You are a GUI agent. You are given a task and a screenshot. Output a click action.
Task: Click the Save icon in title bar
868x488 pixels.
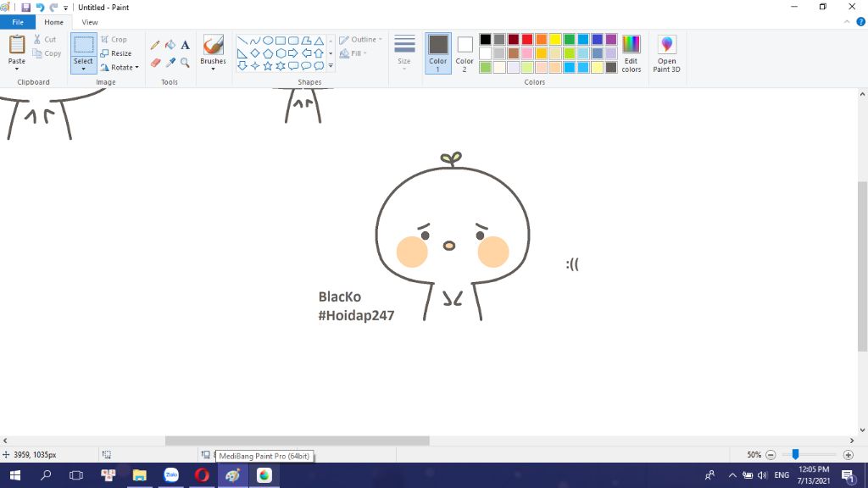pyautogui.click(x=26, y=8)
